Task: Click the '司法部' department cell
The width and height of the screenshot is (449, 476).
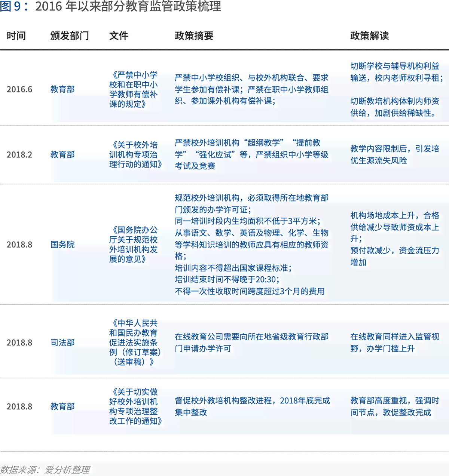Action: [x=62, y=343]
